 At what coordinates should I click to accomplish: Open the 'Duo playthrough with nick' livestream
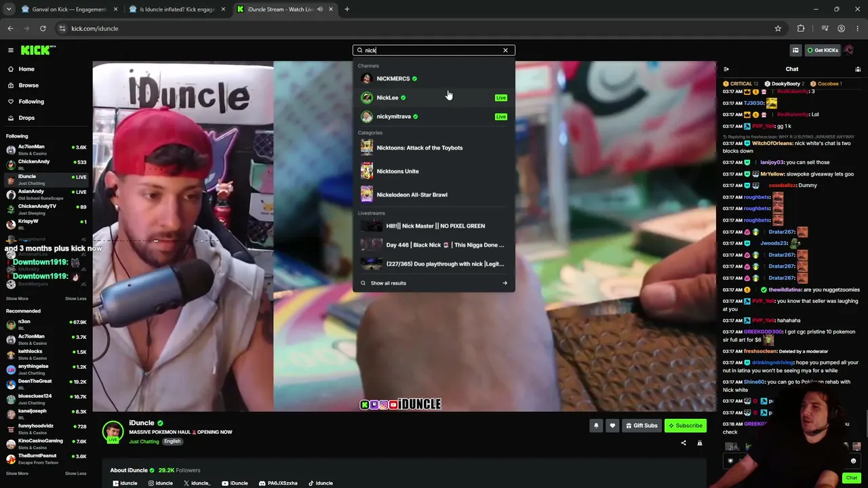(x=434, y=264)
